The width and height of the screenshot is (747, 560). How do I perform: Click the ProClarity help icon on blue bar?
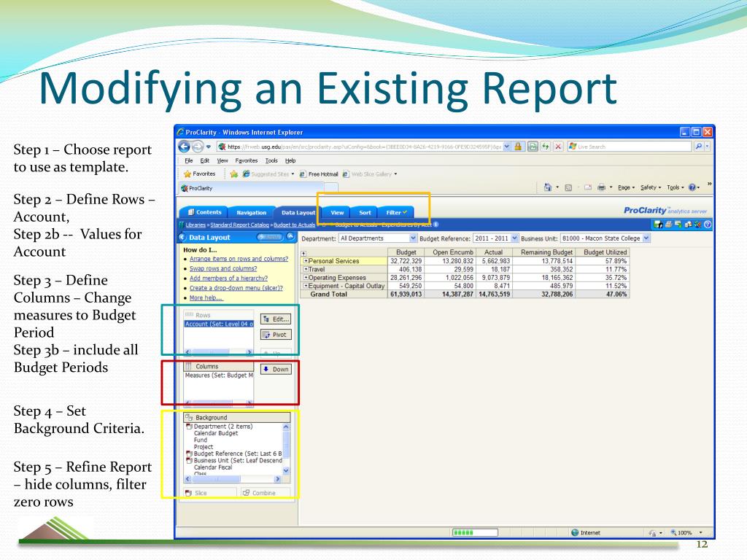click(708, 225)
